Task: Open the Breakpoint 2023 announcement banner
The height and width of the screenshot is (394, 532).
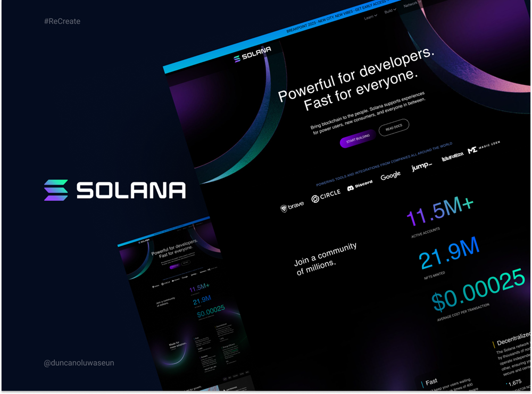Action: click(330, 24)
